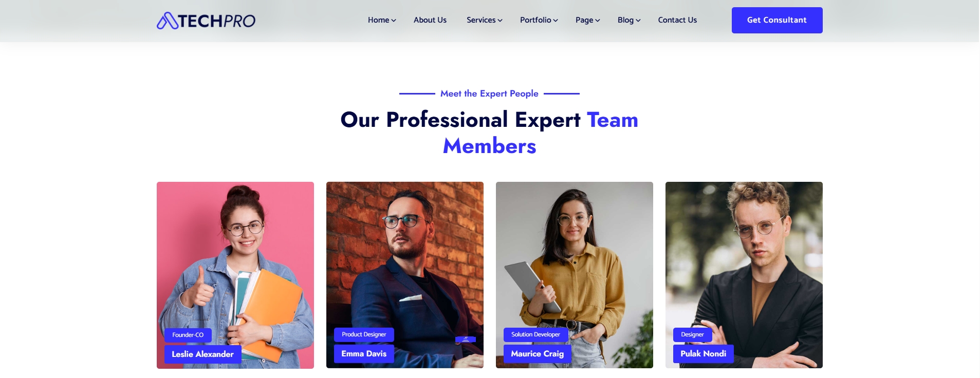Click the Get Consultant button
Screen dimensions: 980x378
[x=777, y=20]
